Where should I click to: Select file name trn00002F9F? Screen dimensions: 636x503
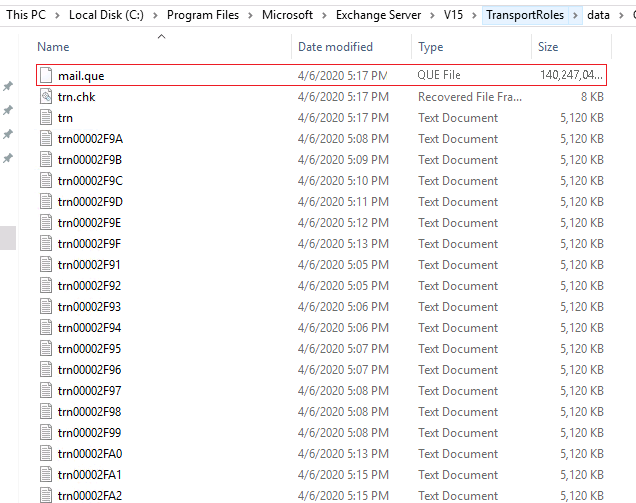click(89, 244)
